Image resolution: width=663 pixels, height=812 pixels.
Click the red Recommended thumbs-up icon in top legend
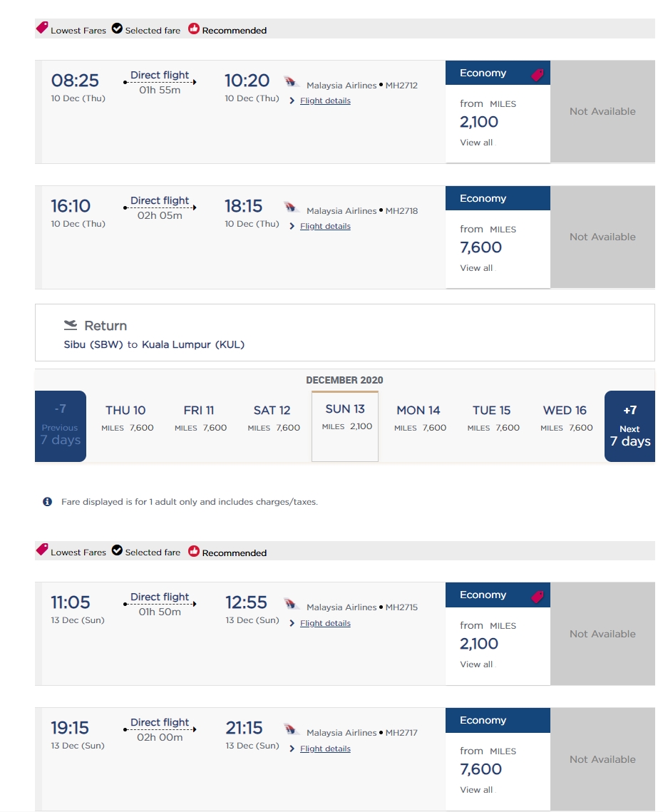194,29
